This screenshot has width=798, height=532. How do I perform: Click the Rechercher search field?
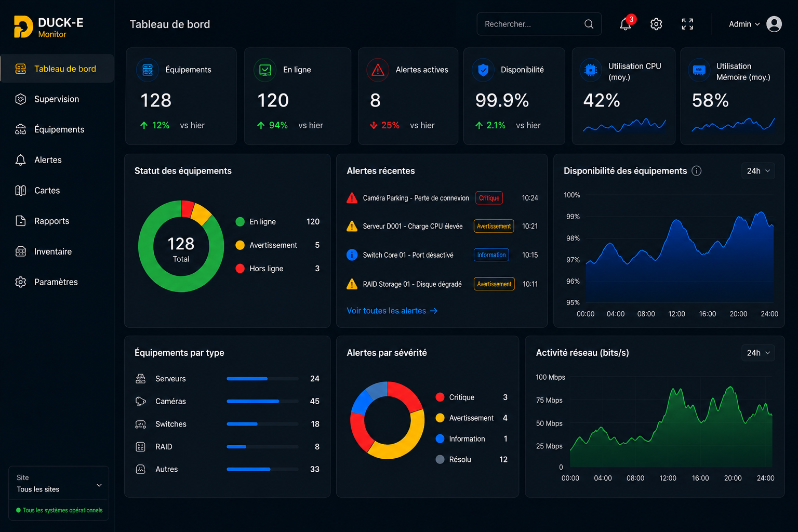(x=539, y=24)
